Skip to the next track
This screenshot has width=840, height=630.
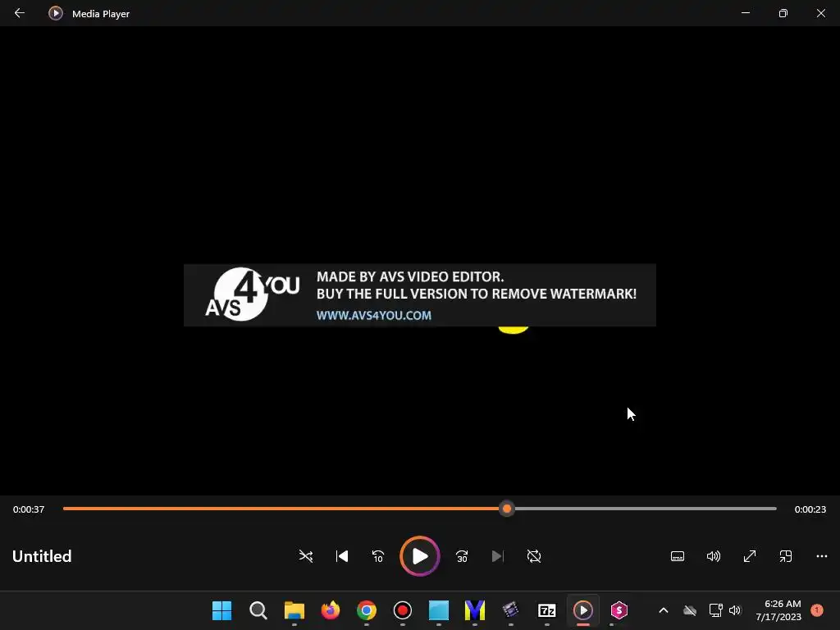(x=498, y=556)
